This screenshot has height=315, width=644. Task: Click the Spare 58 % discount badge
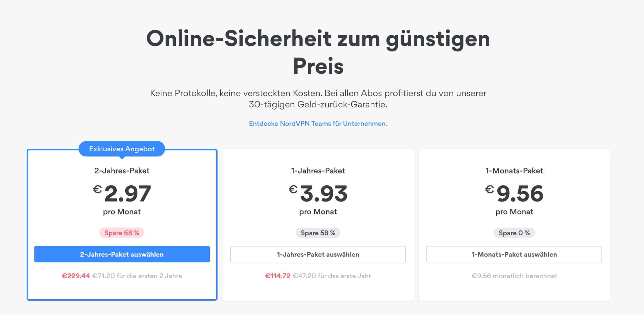(318, 233)
